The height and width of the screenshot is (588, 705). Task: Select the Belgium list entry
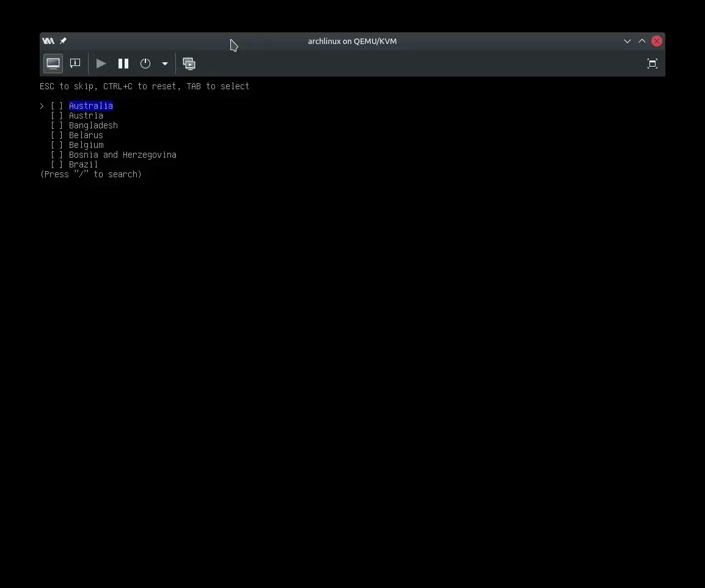click(86, 145)
